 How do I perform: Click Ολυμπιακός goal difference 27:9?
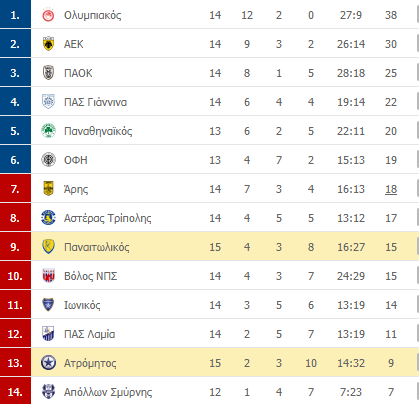[x=351, y=15]
